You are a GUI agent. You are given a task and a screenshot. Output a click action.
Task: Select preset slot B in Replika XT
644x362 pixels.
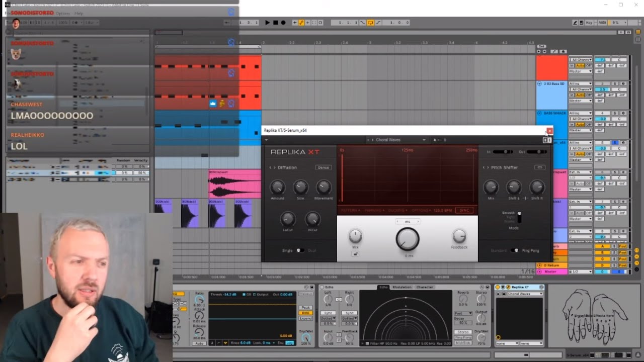445,140
